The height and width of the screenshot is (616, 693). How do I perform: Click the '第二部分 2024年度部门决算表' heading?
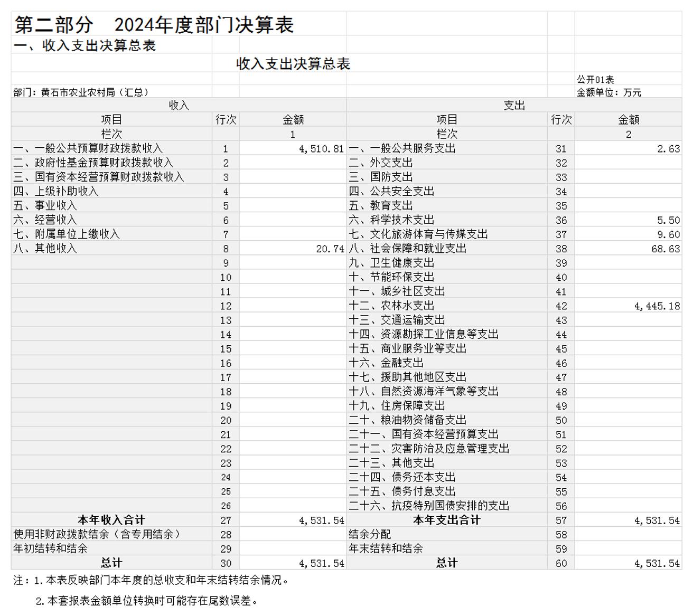pos(154,25)
